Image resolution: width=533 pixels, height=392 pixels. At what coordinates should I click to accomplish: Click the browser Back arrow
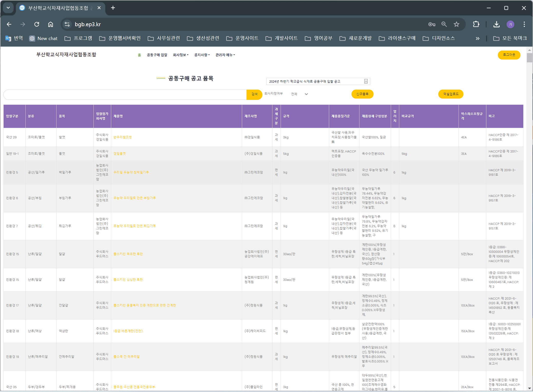(9, 24)
